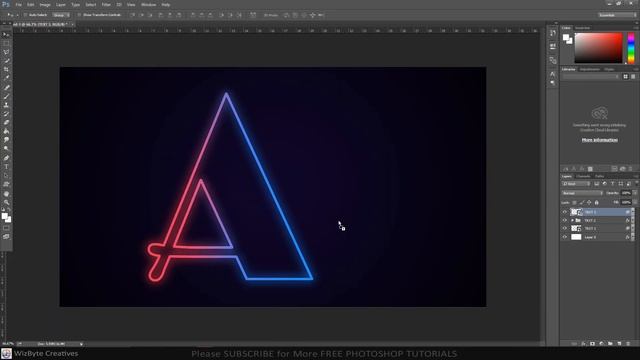The width and height of the screenshot is (640, 360).
Task: Open the Filter menu
Action: 106,5
